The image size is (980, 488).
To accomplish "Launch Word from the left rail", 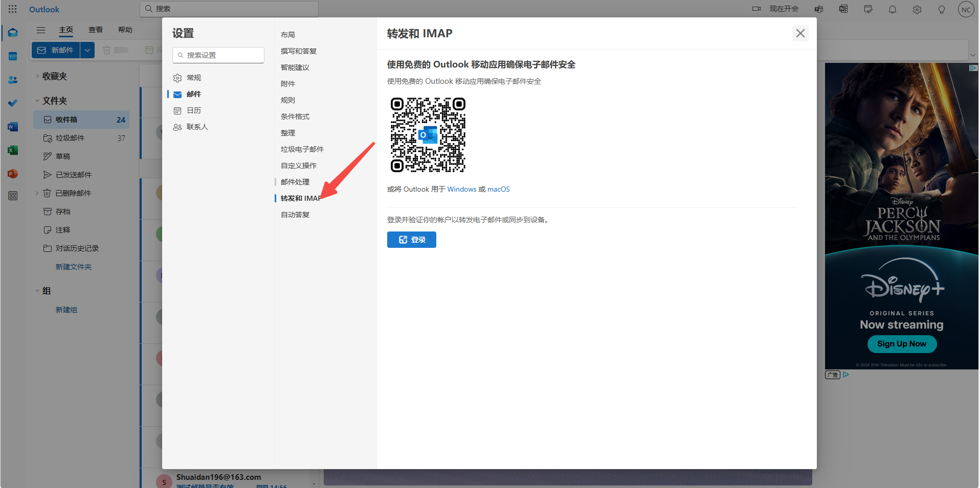I will tap(13, 127).
